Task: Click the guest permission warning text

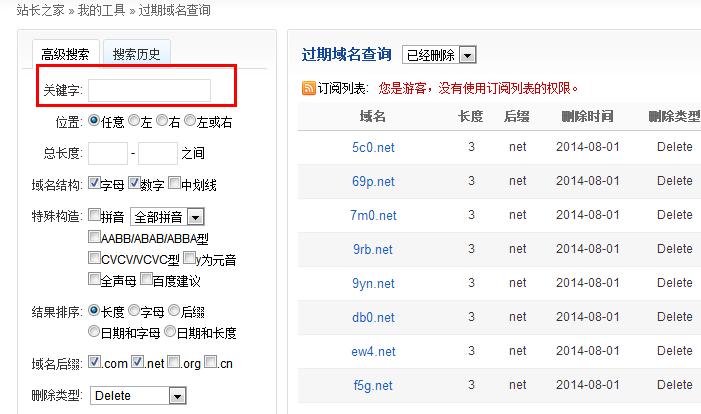Action: click(478, 88)
